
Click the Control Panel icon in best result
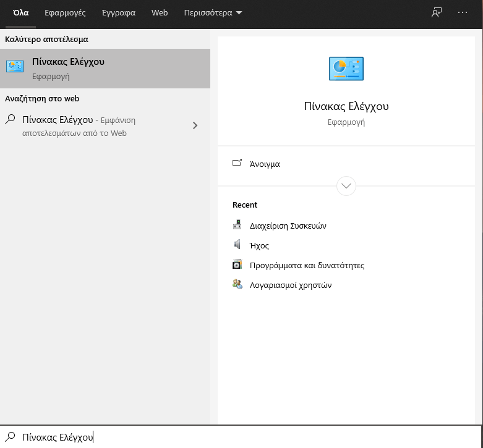pyautogui.click(x=15, y=68)
